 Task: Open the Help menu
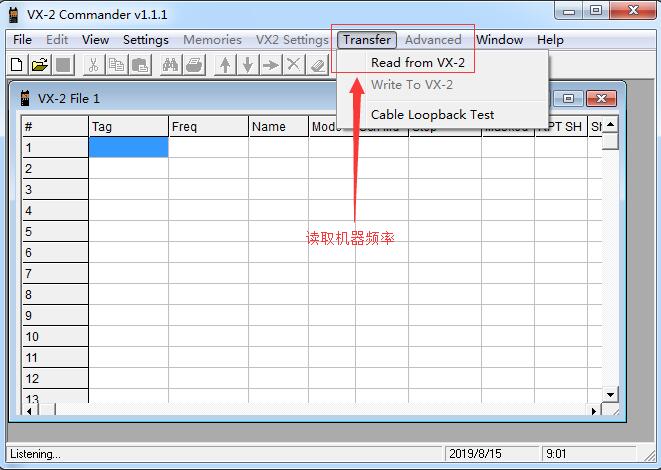(550, 40)
